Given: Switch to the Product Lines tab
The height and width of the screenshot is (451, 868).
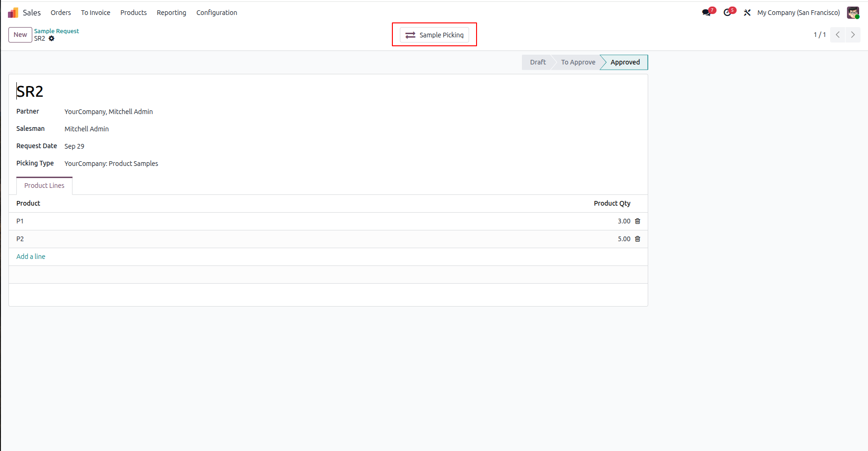Looking at the screenshot, I should click(x=44, y=186).
